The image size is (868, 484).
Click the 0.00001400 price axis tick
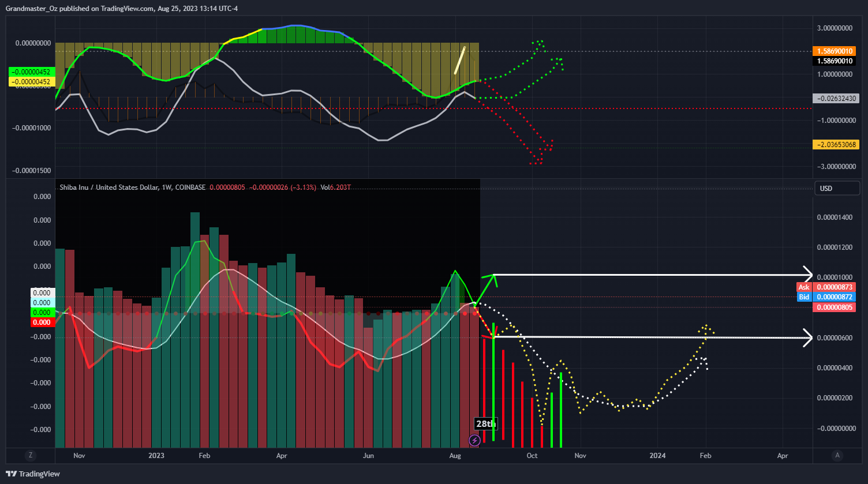pyautogui.click(x=836, y=217)
